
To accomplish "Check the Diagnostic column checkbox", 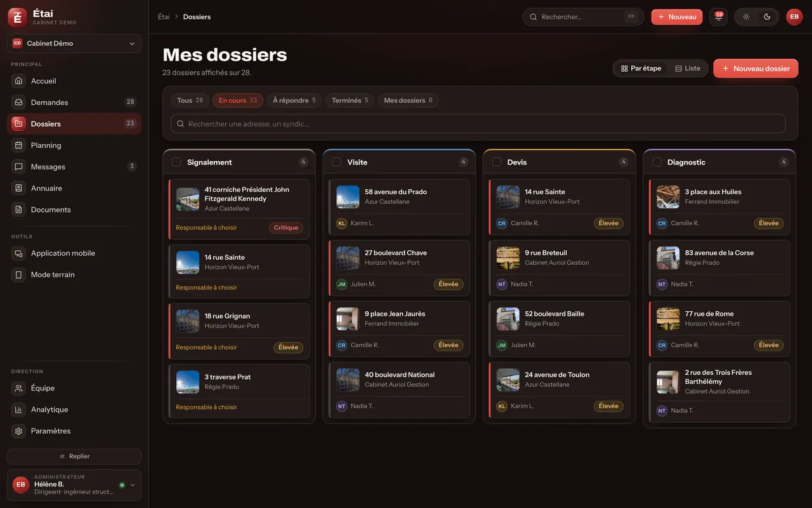I will (657, 162).
